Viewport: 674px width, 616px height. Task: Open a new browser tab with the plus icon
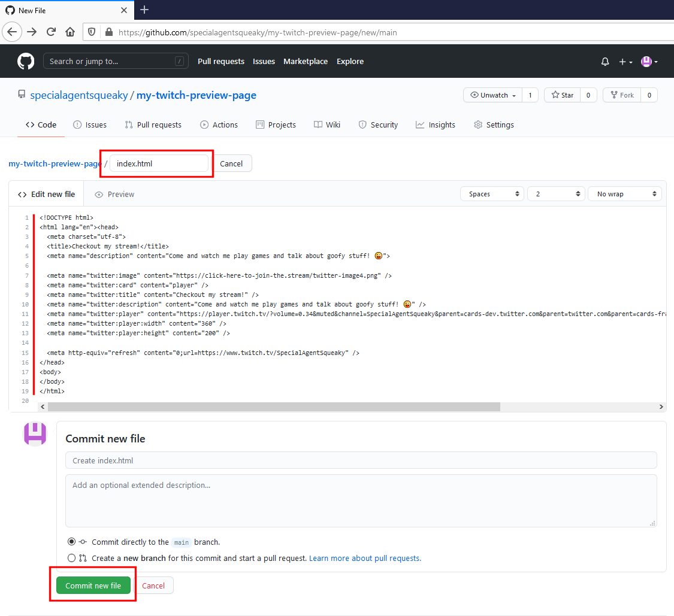click(x=144, y=10)
